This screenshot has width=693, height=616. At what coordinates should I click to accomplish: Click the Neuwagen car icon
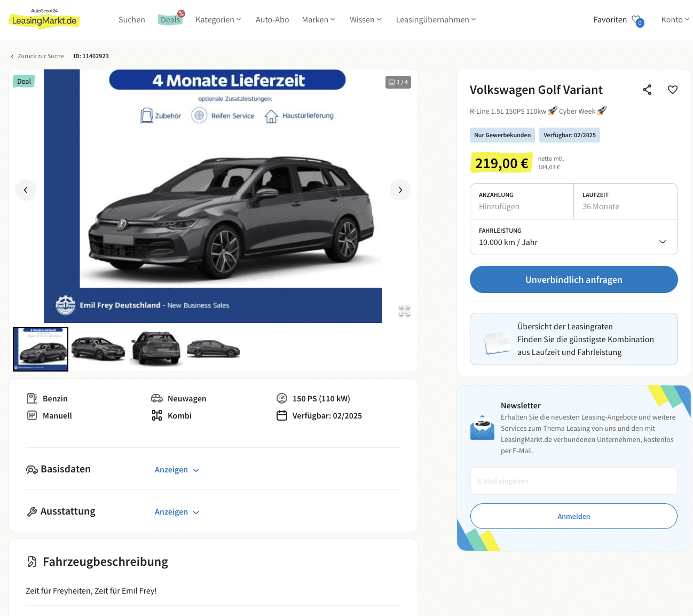(x=157, y=398)
